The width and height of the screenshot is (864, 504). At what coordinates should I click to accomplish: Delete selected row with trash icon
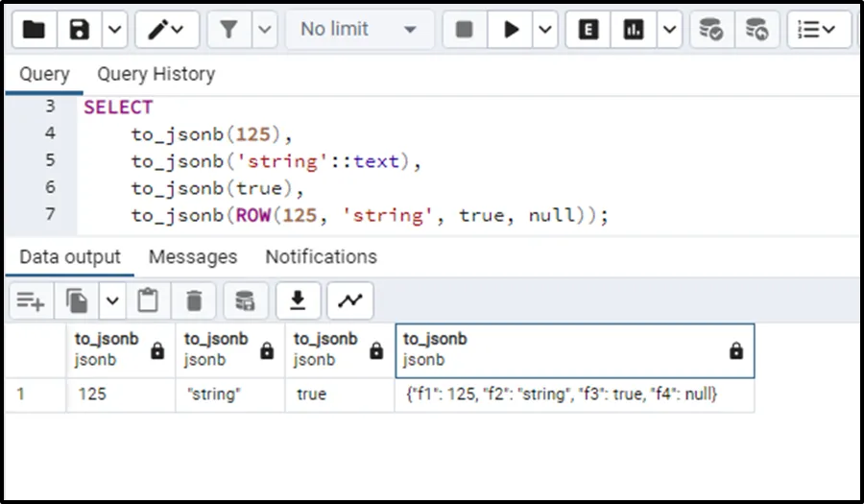pyautogui.click(x=194, y=301)
